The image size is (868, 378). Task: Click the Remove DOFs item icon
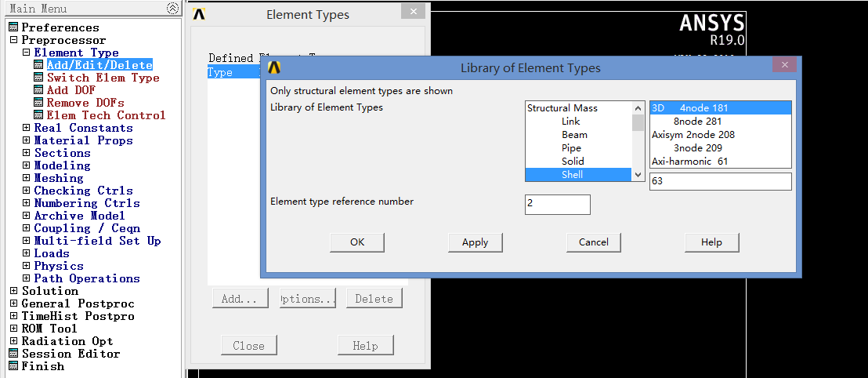click(x=38, y=103)
